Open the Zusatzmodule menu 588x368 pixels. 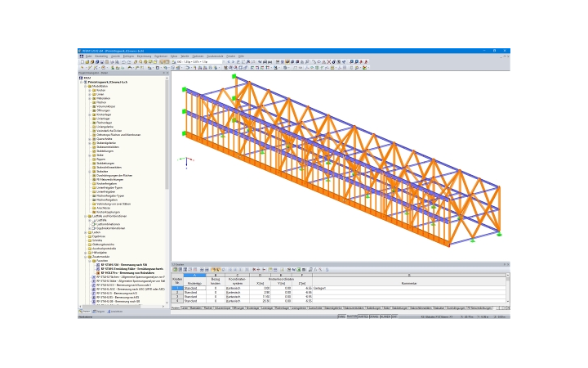tap(215, 56)
